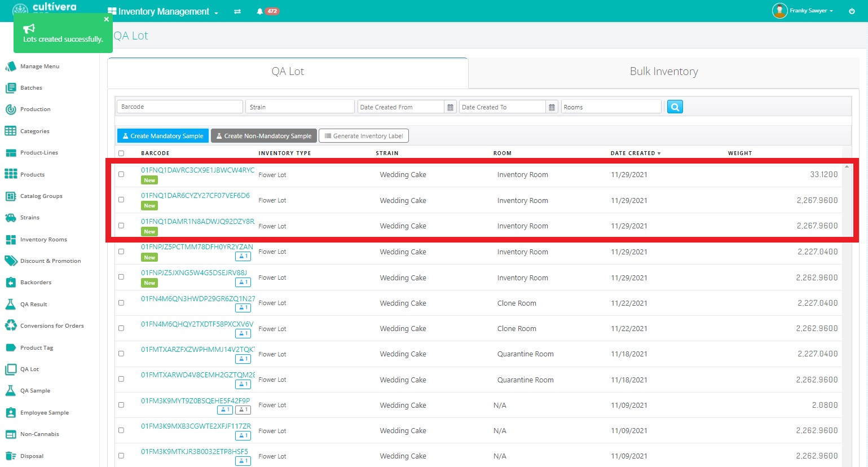Screen dimensions: 868x467
Task: Open Disposal from the sidebar
Action: click(32, 456)
